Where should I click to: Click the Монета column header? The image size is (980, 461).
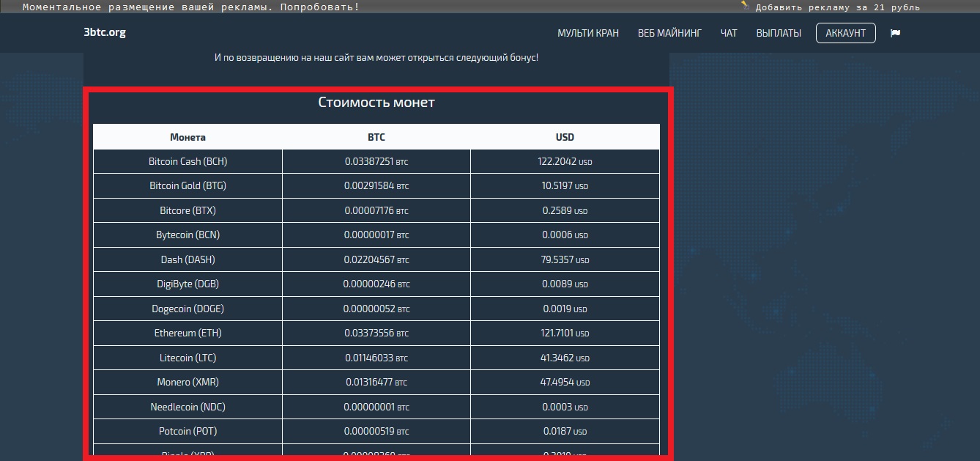188,137
